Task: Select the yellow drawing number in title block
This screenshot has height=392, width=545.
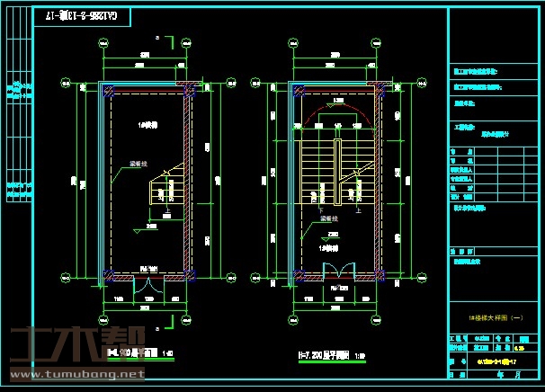Action: pos(495,361)
